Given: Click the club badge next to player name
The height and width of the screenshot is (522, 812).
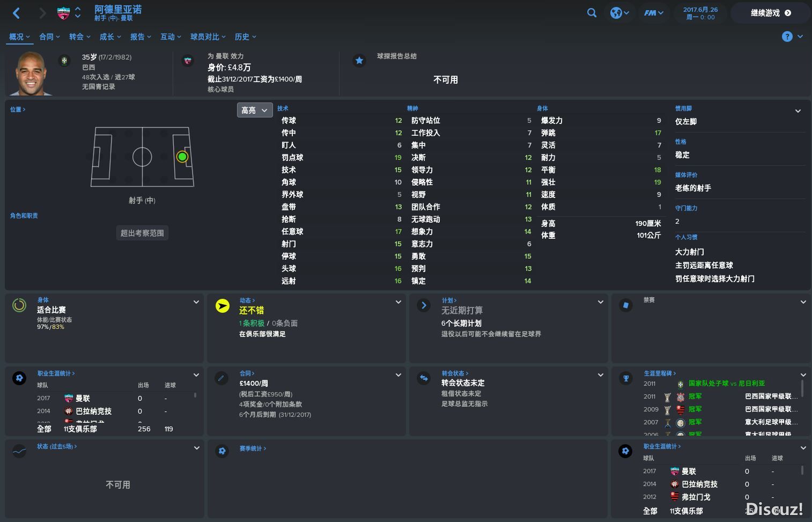Looking at the screenshot, I should [x=63, y=13].
